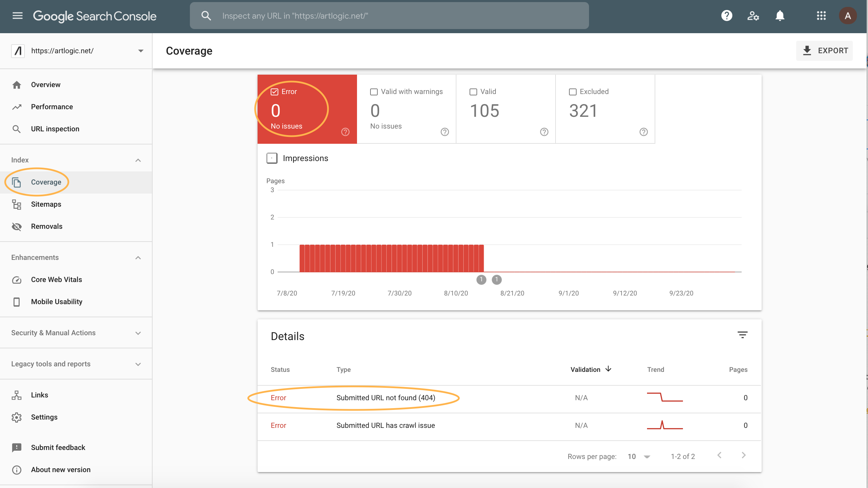This screenshot has height=488, width=868.
Task: Open the Rows per page dropdown
Action: click(639, 457)
